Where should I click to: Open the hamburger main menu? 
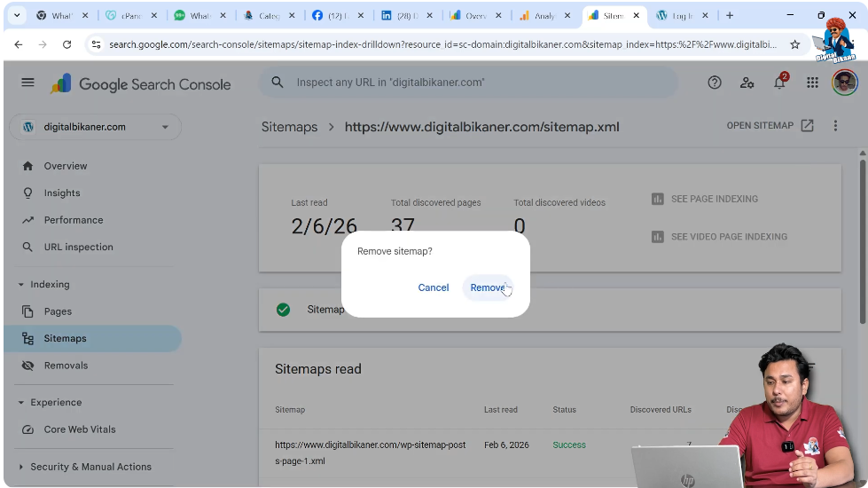(x=27, y=83)
